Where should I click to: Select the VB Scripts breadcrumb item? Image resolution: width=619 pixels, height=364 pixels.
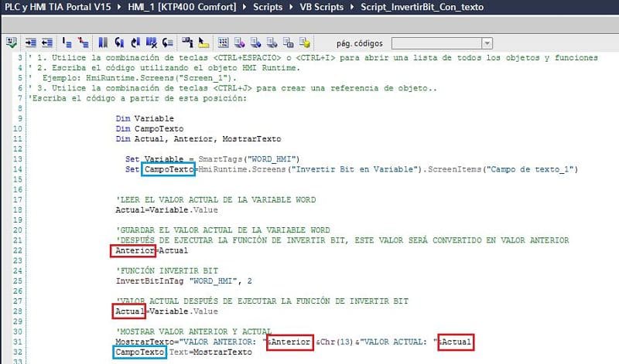click(x=321, y=7)
